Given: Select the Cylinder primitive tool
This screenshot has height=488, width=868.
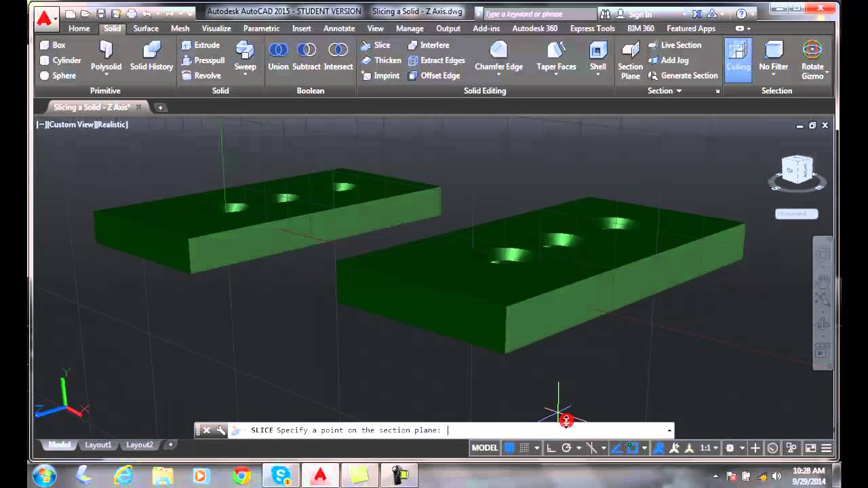Looking at the screenshot, I should 60,60.
